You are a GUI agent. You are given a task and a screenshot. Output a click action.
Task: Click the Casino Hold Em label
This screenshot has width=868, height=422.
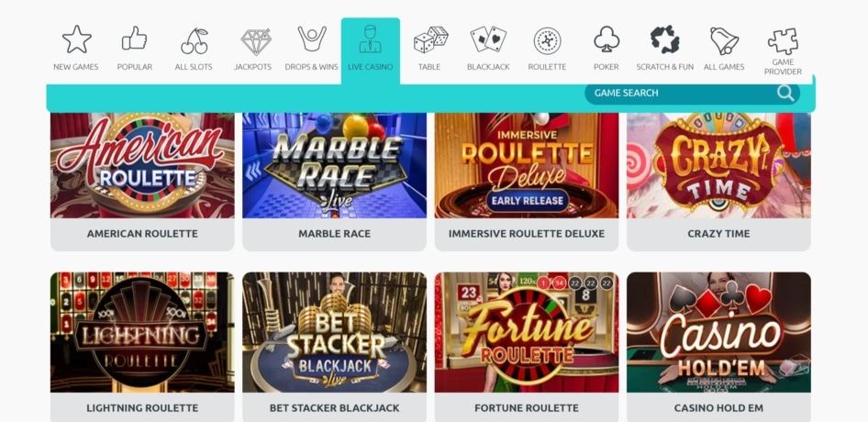718,408
